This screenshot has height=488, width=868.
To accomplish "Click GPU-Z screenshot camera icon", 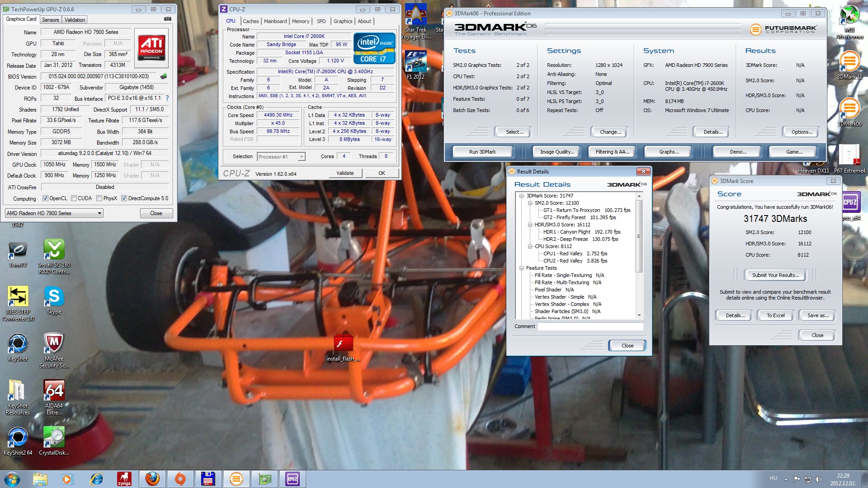I will coord(167,19).
